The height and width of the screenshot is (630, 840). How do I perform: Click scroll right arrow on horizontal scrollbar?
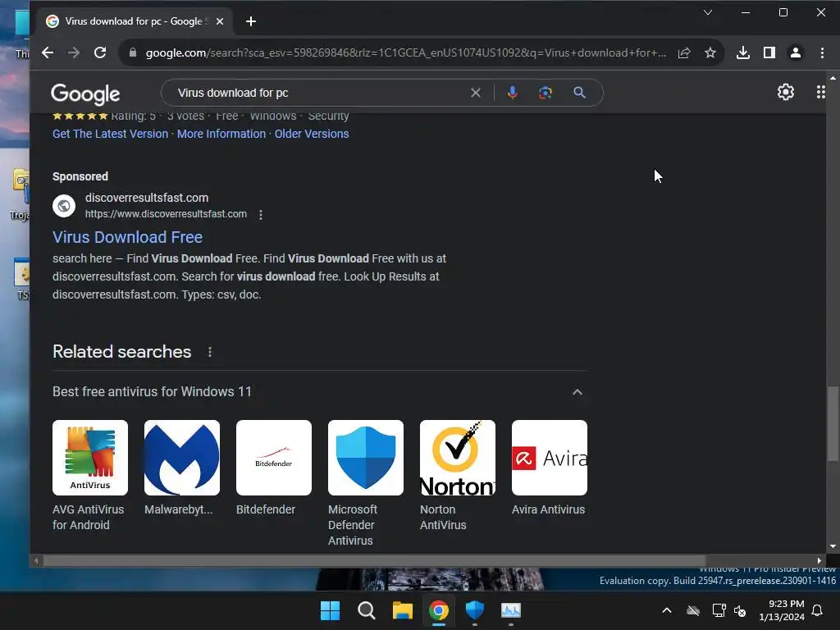(x=819, y=561)
